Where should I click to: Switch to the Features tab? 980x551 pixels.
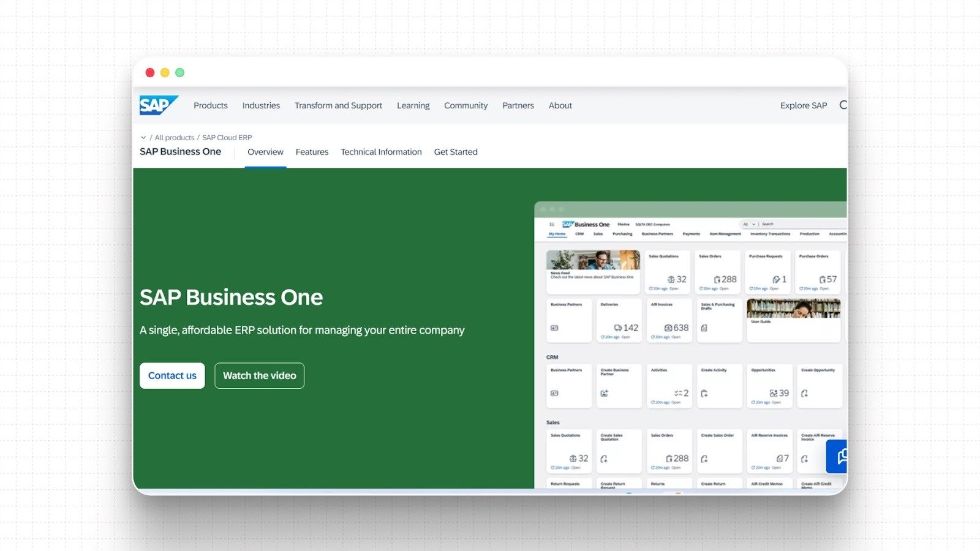tap(312, 152)
